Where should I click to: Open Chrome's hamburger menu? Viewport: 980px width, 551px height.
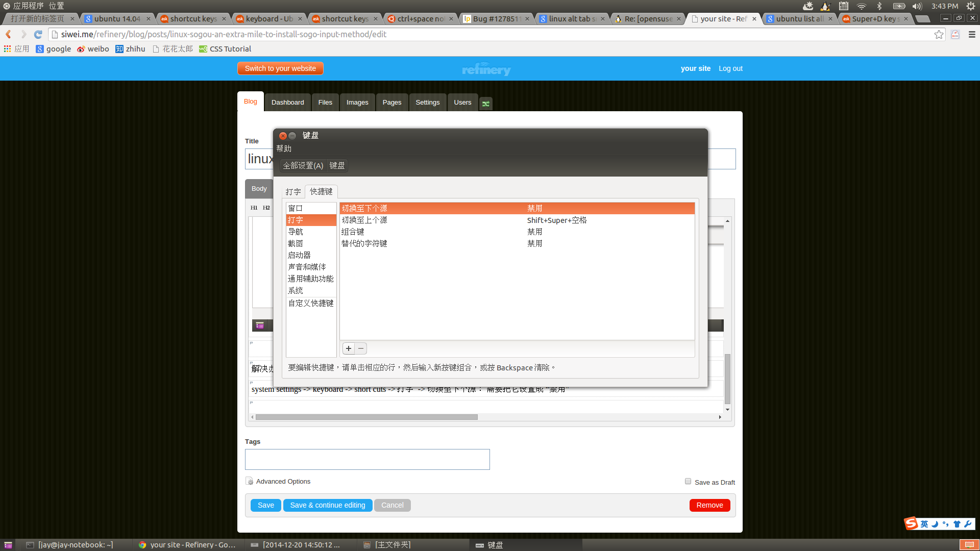click(x=972, y=34)
